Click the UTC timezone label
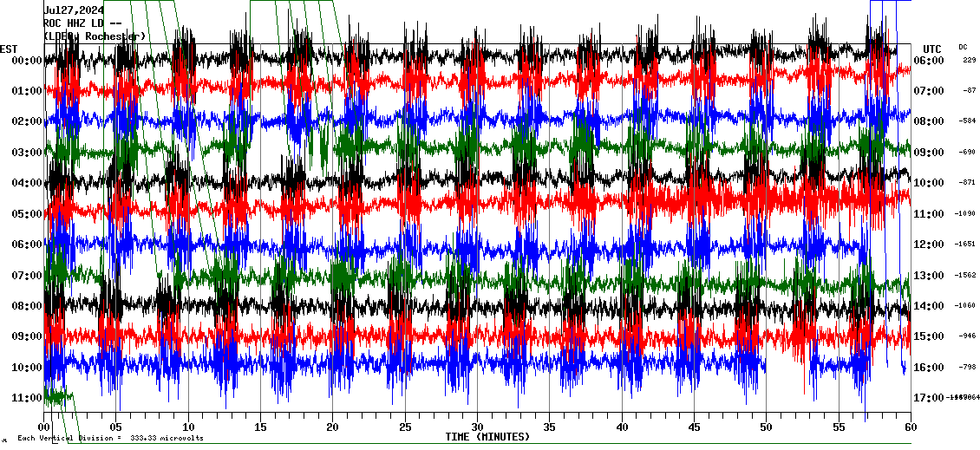The image size is (980, 450). 931,49
